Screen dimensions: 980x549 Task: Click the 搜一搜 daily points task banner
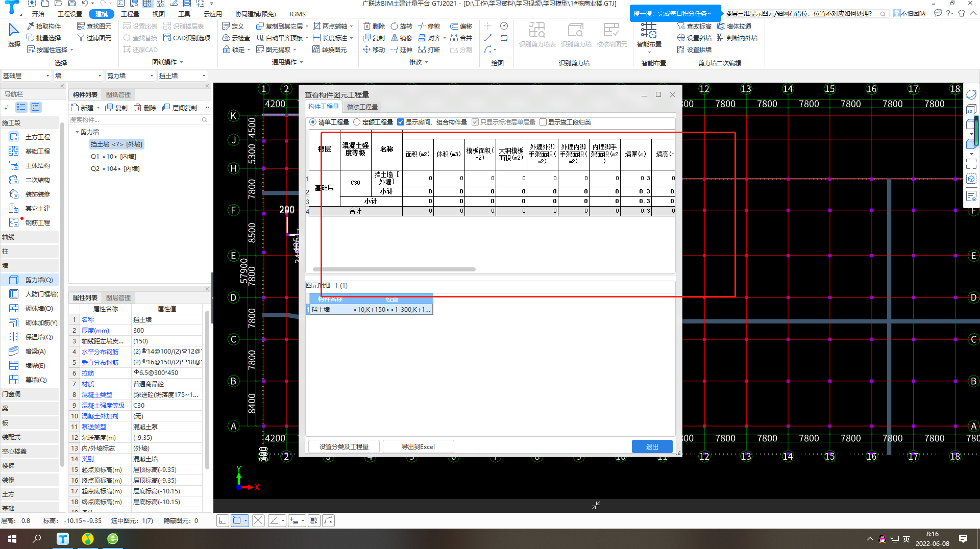(675, 14)
